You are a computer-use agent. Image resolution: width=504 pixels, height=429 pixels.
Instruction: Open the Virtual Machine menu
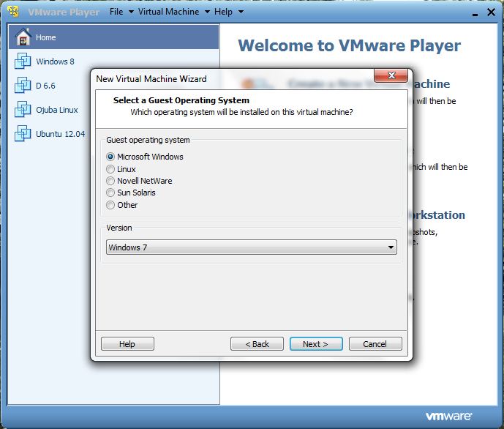(x=168, y=12)
